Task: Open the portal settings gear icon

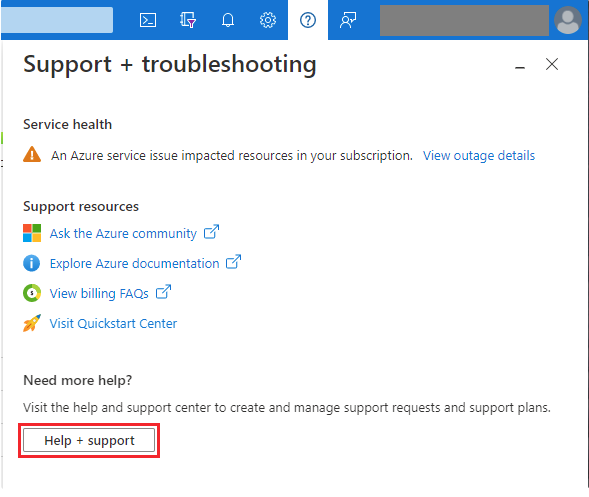Action: (268, 20)
